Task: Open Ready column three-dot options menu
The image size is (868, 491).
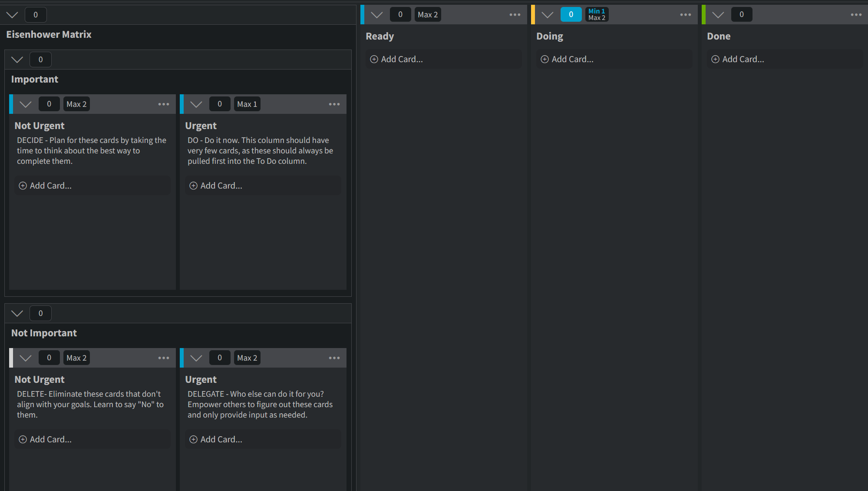Action: coord(515,15)
